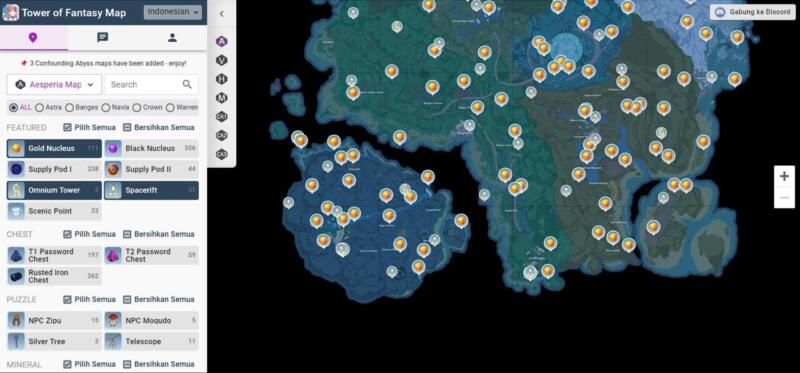The height and width of the screenshot is (373, 800).
Task: Select the Gold Nucleus marker filter
Action: coord(54,148)
